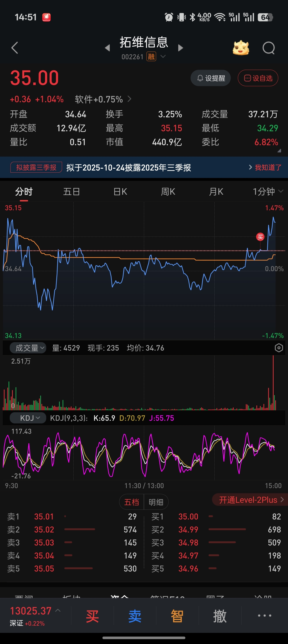Viewport: 288px width, 644px height.
Task: Select 买2 price 34.99 row
Action: click(216, 529)
